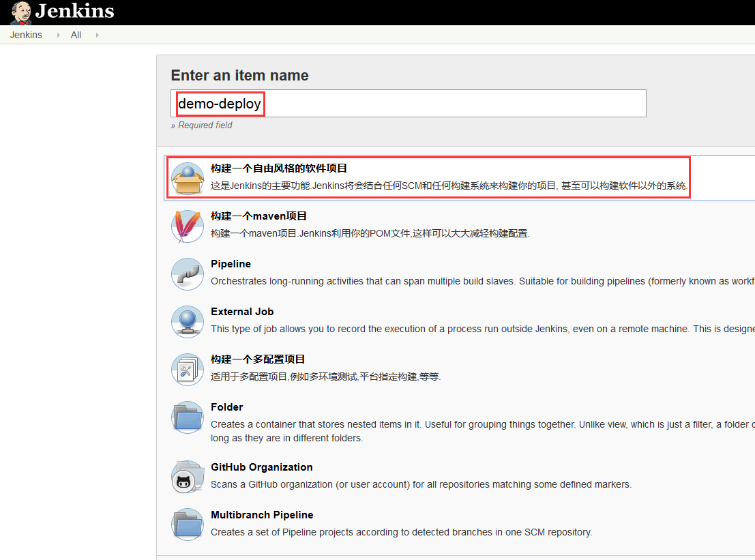Select the multi-configuration project icon
This screenshot has width=755, height=560.
(x=188, y=369)
